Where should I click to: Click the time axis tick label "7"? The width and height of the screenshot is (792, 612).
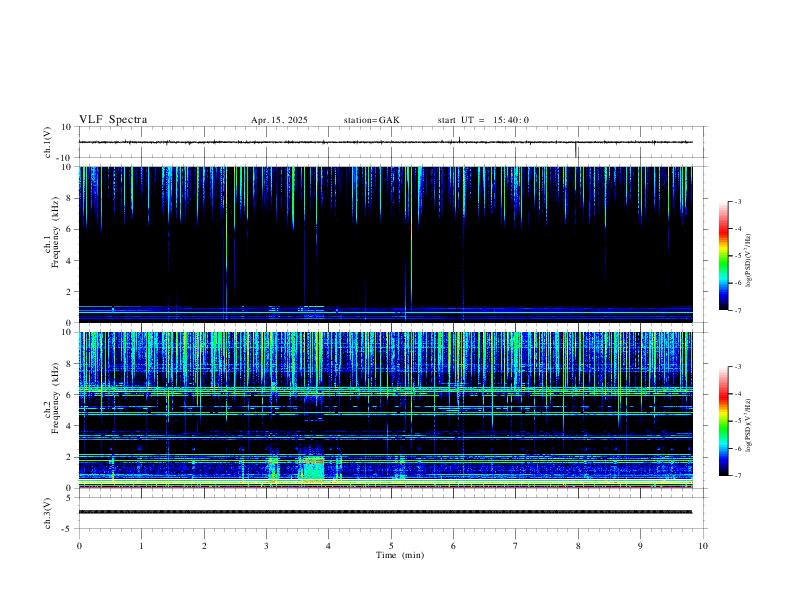pos(516,546)
